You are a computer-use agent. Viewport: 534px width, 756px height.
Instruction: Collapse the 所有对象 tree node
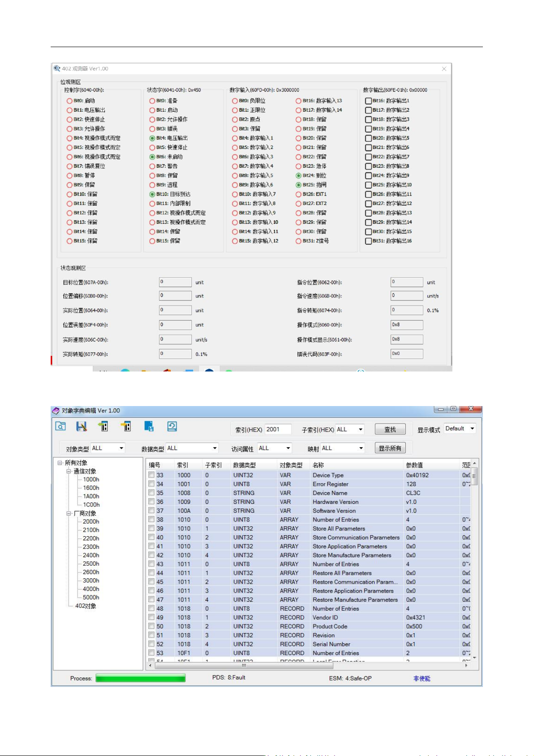tap(60, 463)
